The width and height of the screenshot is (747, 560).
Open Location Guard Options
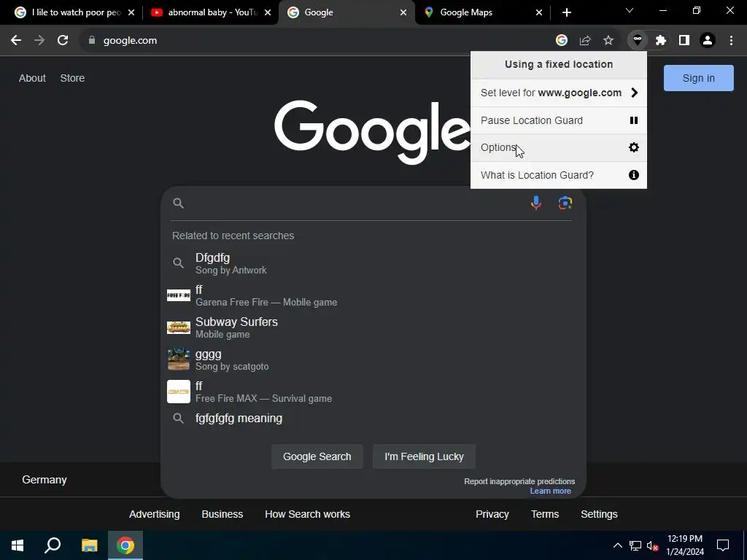(x=559, y=147)
